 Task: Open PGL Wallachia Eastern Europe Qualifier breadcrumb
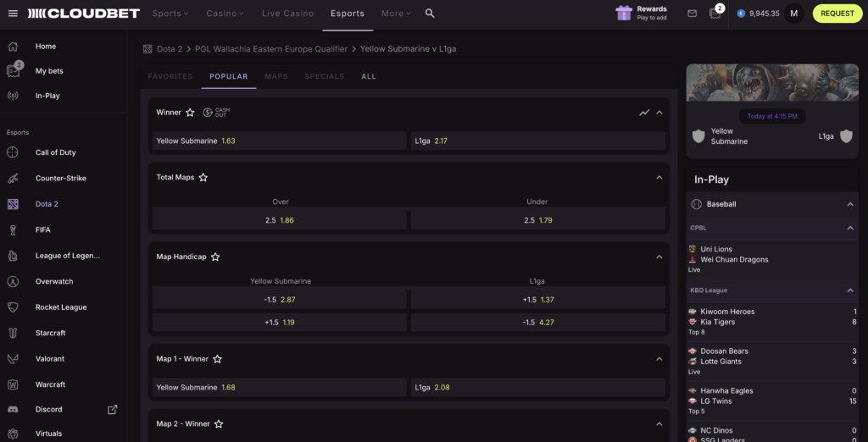coord(271,48)
